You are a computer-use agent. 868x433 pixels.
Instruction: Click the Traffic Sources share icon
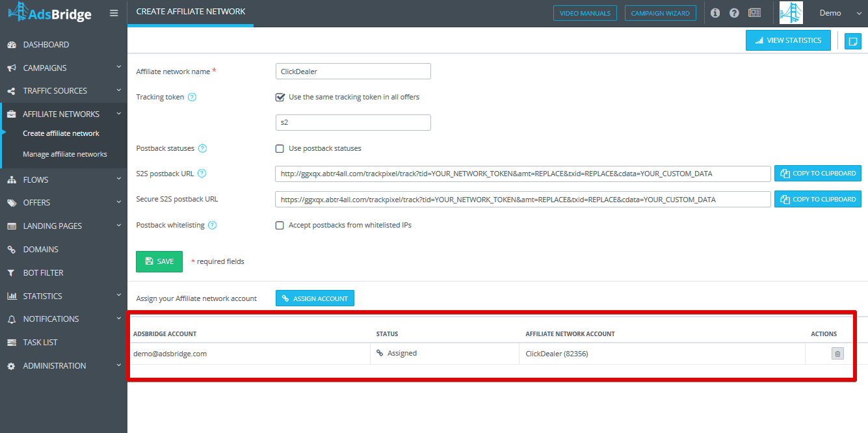coord(11,91)
